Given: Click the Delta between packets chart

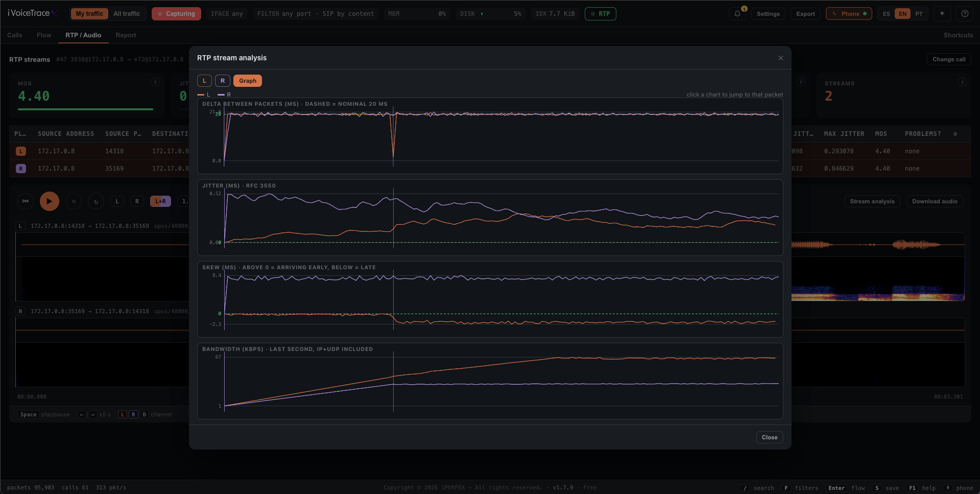Looking at the screenshot, I should click(490, 136).
